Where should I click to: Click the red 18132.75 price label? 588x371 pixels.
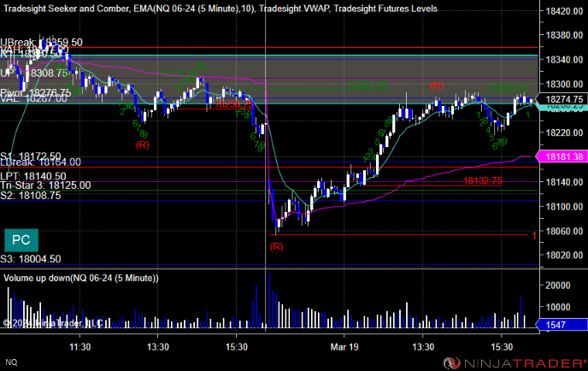click(x=483, y=181)
